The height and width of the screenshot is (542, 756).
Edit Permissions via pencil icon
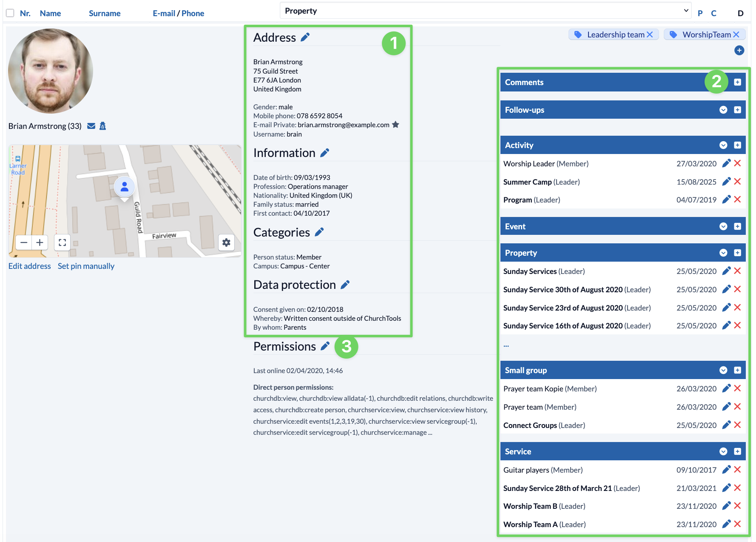pos(325,346)
